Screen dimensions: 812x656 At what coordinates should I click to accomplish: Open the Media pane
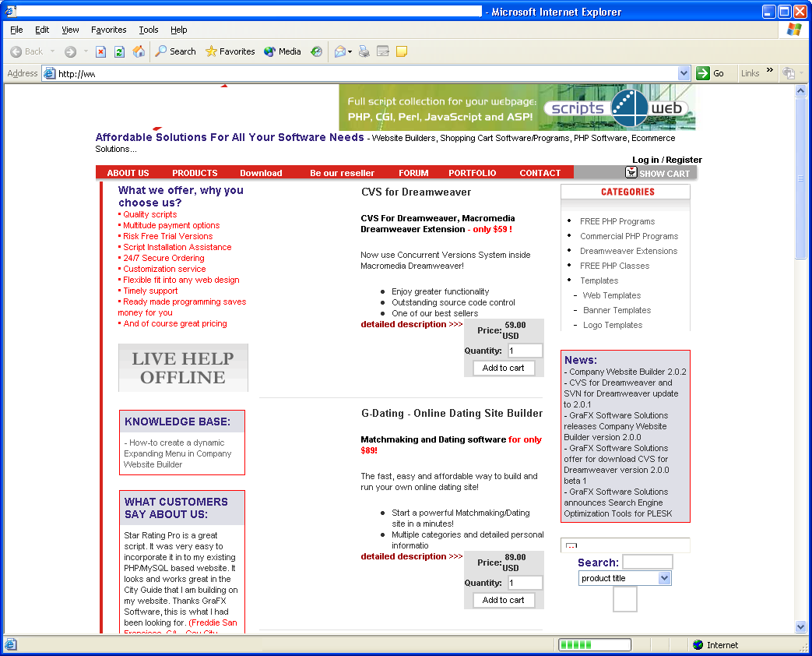pos(283,51)
